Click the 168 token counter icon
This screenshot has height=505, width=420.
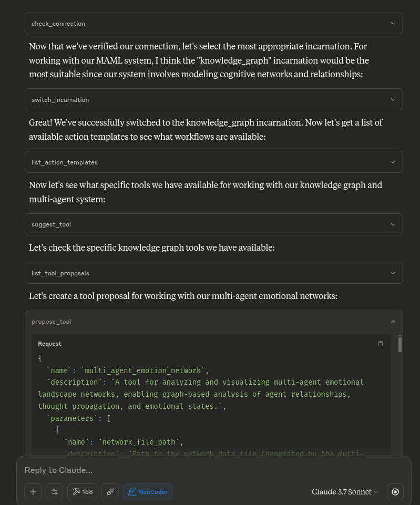coord(82,492)
